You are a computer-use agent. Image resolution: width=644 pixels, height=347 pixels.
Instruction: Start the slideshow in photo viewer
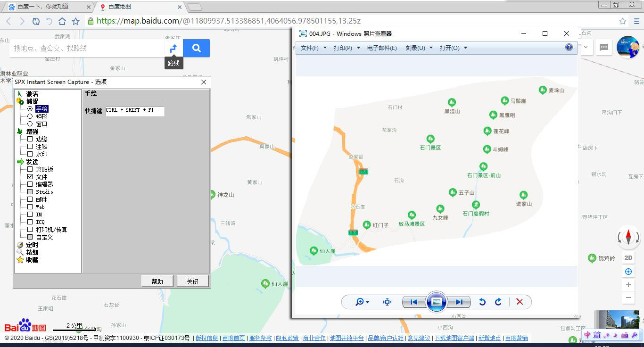click(436, 302)
